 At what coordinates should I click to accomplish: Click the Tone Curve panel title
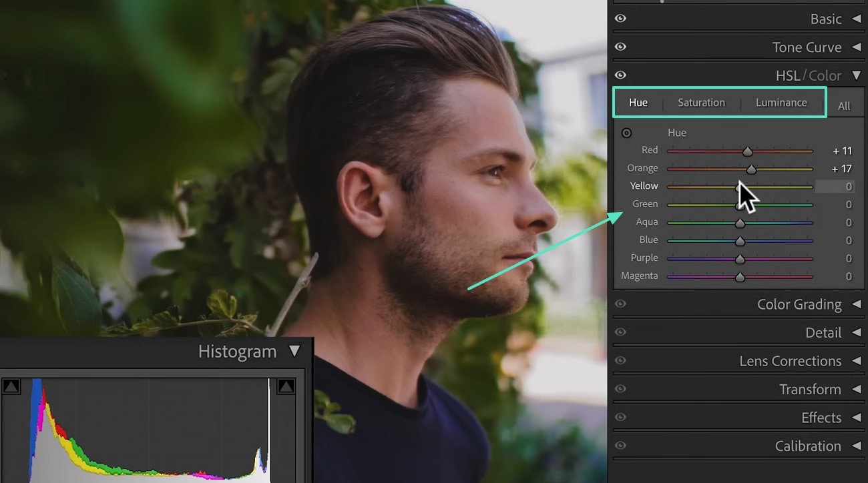(807, 47)
